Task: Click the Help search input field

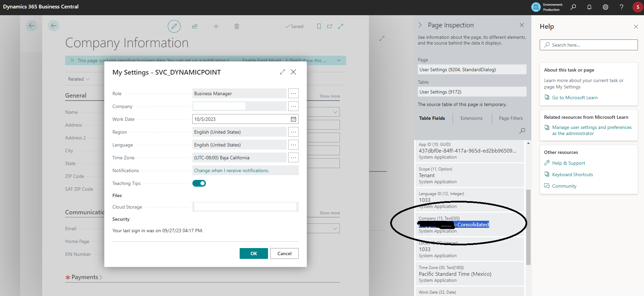Action: pos(589,45)
